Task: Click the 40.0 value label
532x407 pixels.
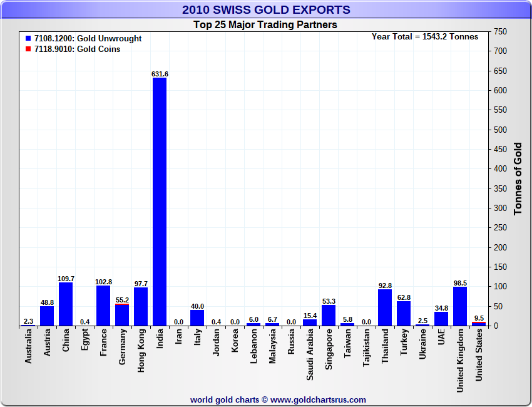Action: pos(197,306)
